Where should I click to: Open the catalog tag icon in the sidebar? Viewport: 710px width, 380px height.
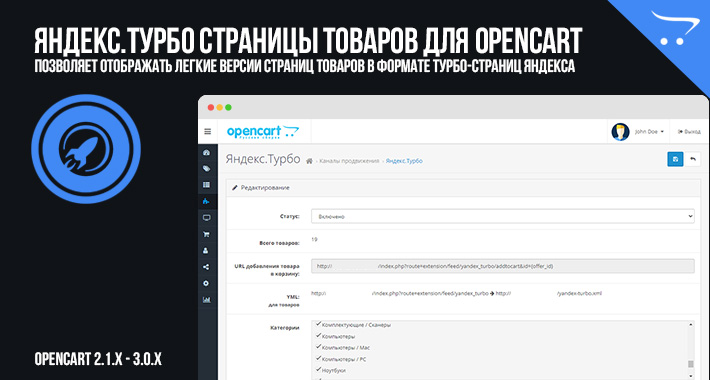coord(207,168)
